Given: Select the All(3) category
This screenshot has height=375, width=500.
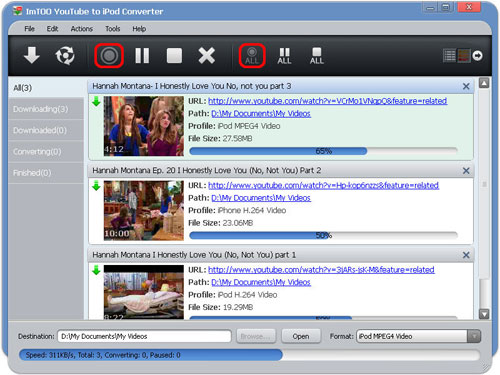Looking at the screenshot, I should (46, 88).
